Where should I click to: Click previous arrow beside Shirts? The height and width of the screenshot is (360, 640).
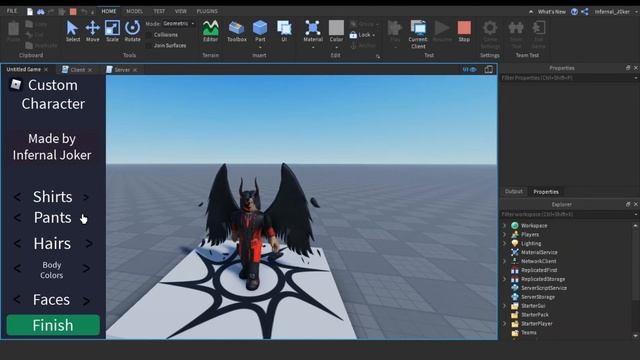click(17, 197)
